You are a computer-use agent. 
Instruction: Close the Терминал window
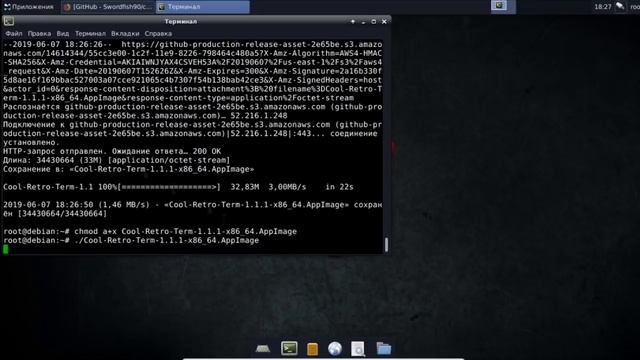point(384,22)
